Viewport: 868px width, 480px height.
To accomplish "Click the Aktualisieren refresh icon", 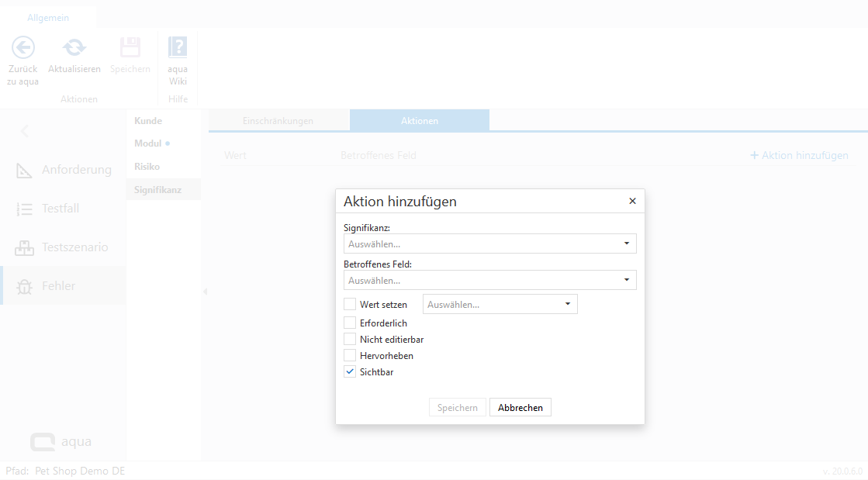I will click(74, 48).
